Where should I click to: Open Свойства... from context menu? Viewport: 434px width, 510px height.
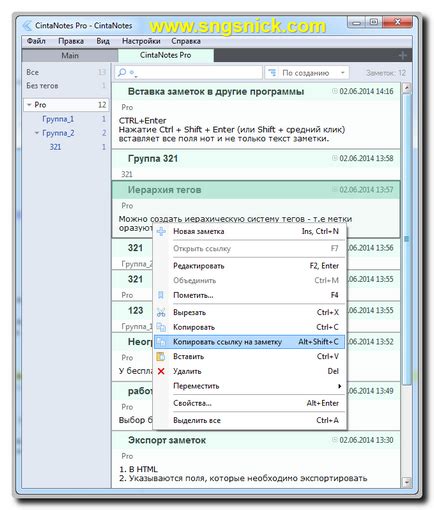[249, 403]
